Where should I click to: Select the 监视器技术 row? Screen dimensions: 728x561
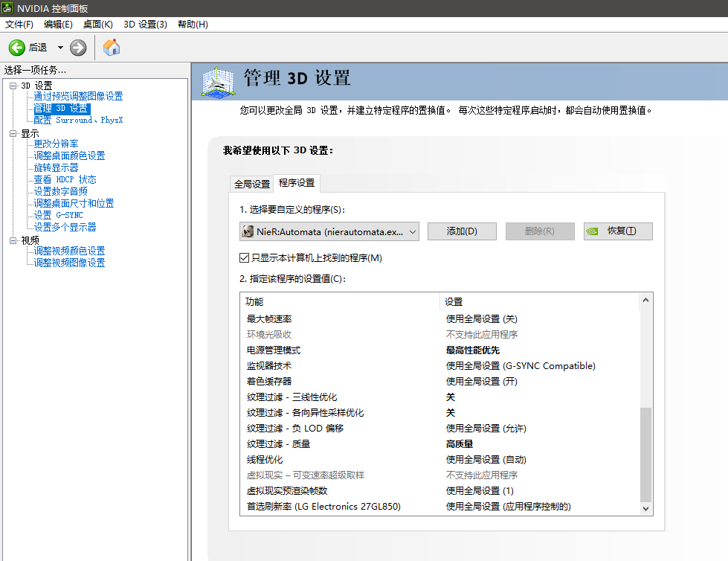[x=439, y=366]
